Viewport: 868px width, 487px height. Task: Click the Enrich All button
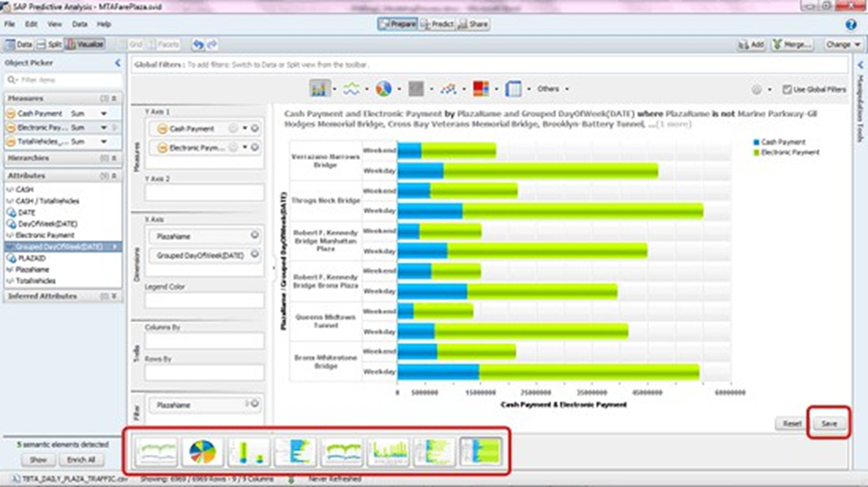point(81,460)
